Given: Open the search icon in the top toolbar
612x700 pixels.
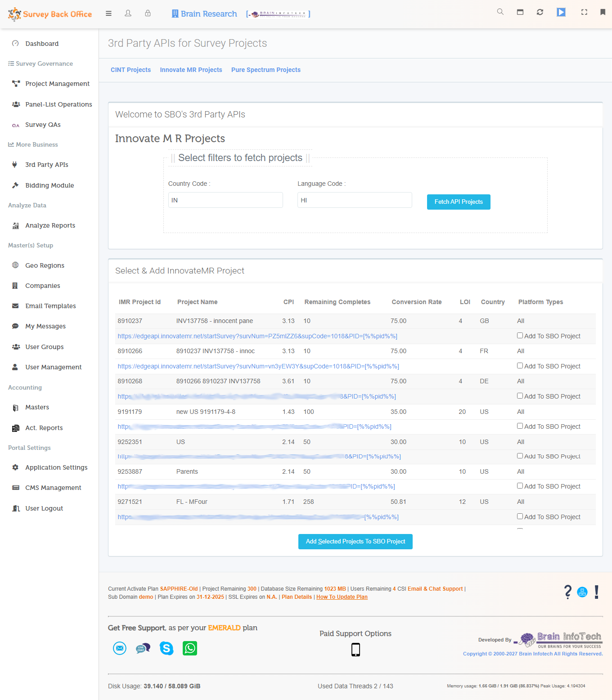Looking at the screenshot, I should 500,12.
